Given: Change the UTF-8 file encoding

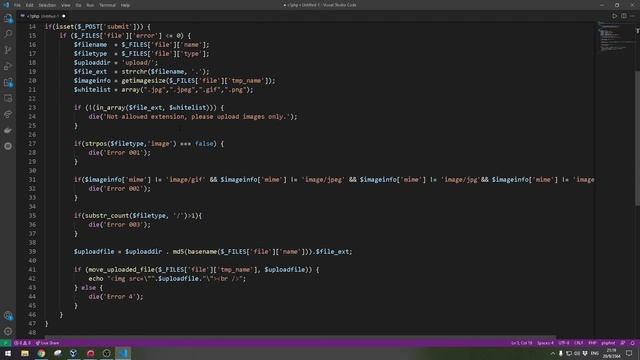Looking at the screenshot, I should [564, 343].
